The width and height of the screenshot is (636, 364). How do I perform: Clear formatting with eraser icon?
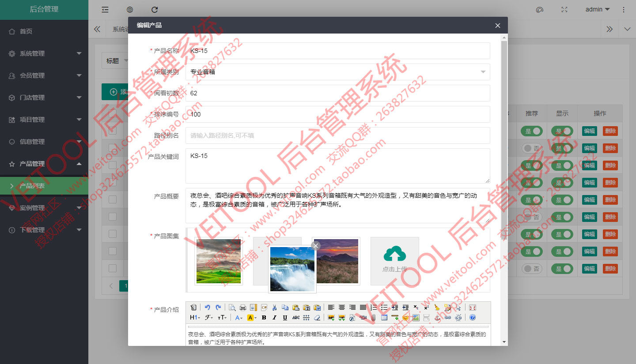tap(317, 317)
